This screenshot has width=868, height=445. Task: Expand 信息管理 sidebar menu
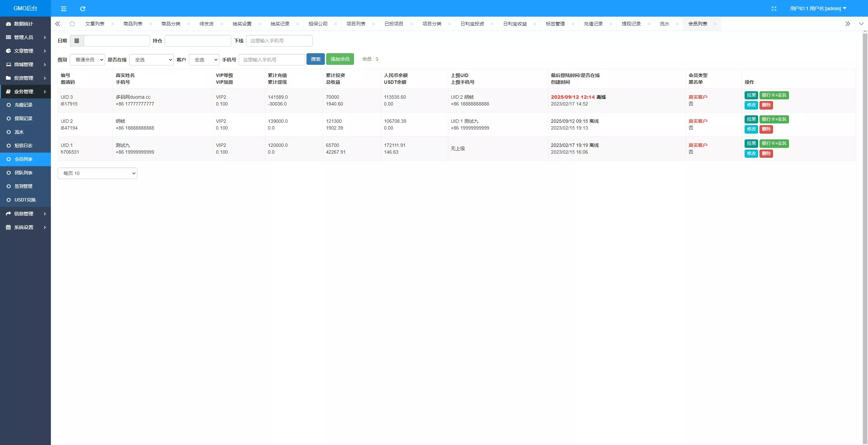(25, 214)
